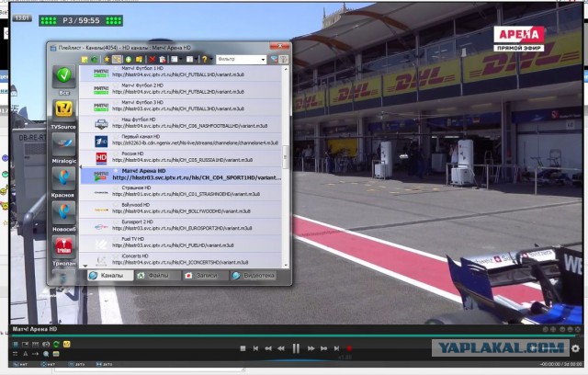Select the 'Все' all-channels group icon
Image resolution: width=588 pixels, height=375 pixels.
pos(63,76)
